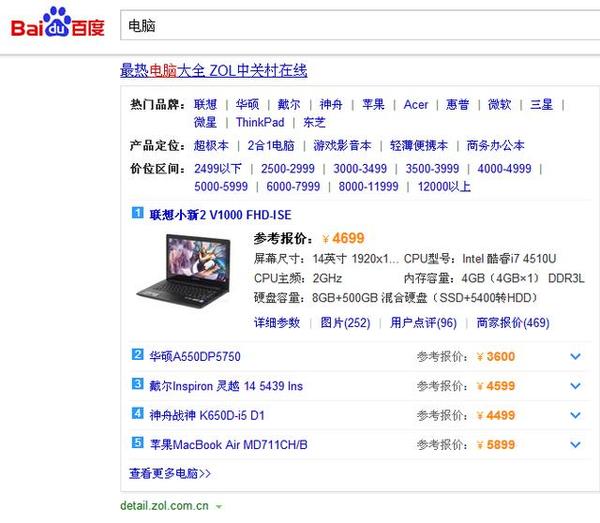
Task: Open the 最热电脑大全 ZOL中关村在线 result title
Action: 213,71
